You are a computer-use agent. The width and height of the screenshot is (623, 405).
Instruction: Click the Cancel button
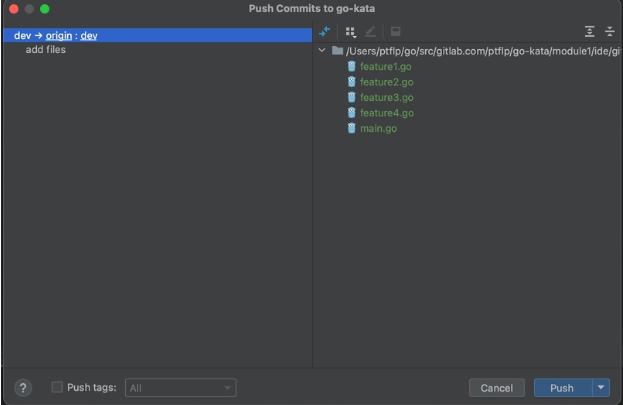(496, 388)
